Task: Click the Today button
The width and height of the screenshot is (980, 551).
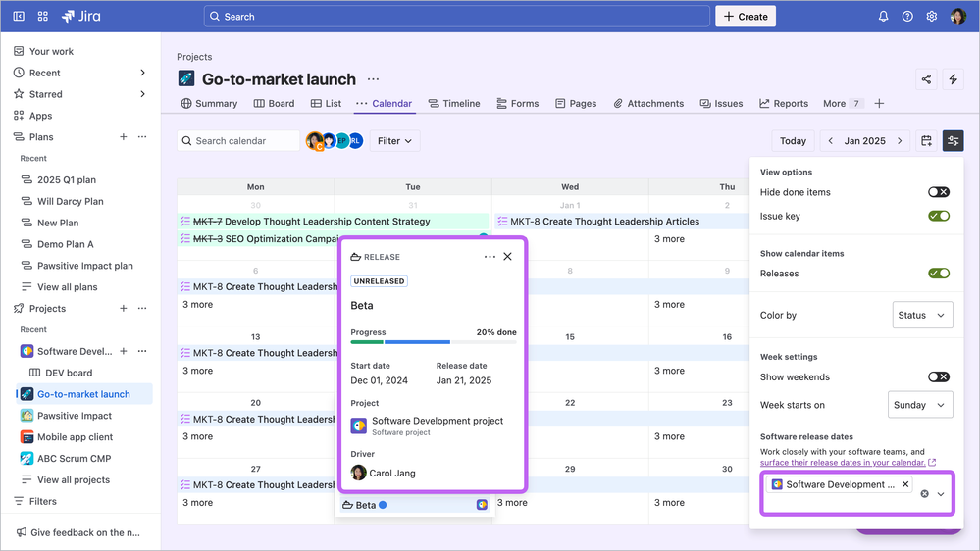Action: click(x=794, y=140)
